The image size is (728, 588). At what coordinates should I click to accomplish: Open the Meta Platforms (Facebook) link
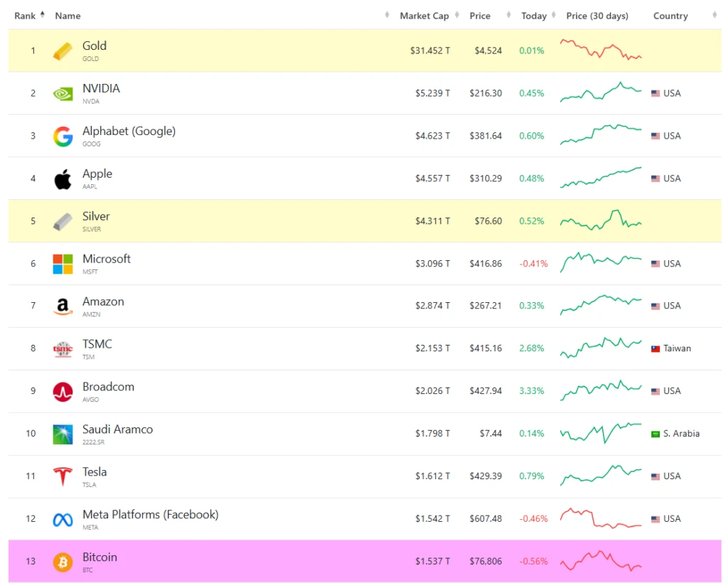151,515
